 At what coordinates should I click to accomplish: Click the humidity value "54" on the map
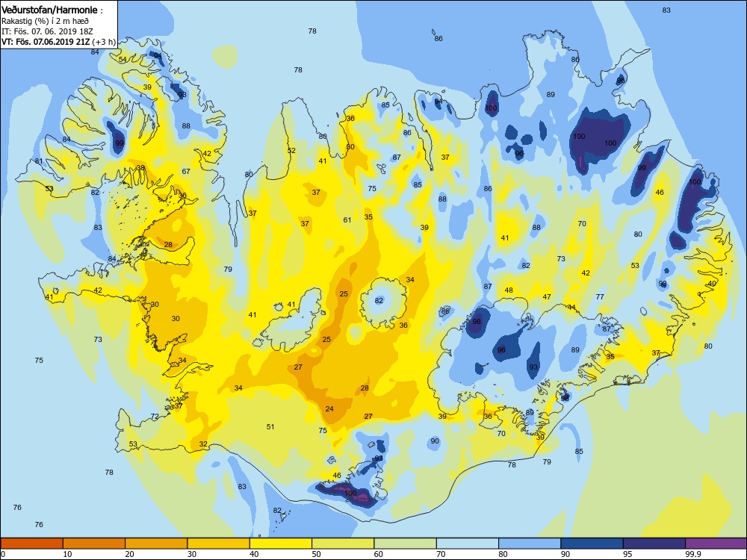tap(123, 59)
